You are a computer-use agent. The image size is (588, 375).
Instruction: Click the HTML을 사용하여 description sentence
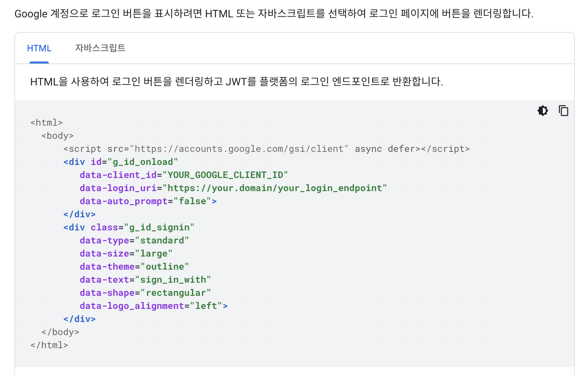click(236, 81)
